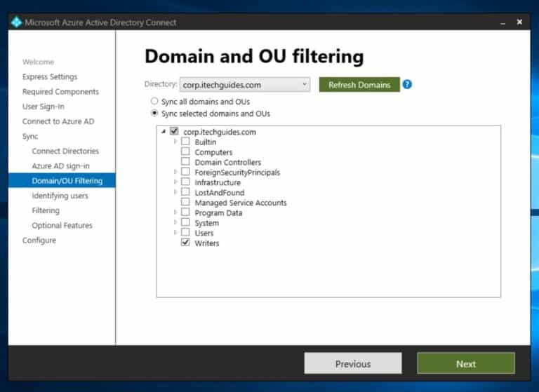Screen dimensions: 539x392
Task: Select the Writers label in the tree
Action: (x=207, y=243)
